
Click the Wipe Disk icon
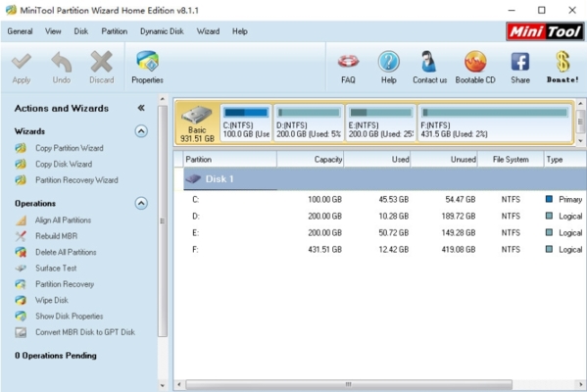click(x=21, y=300)
